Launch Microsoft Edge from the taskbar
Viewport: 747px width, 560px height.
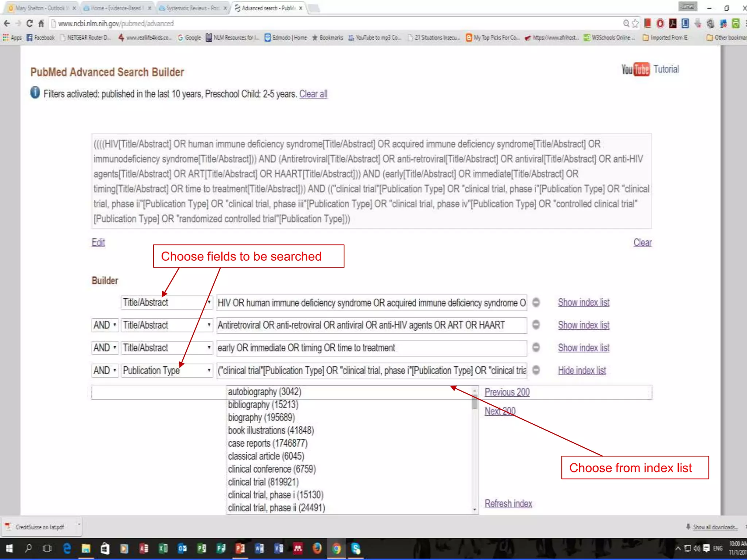(67, 548)
